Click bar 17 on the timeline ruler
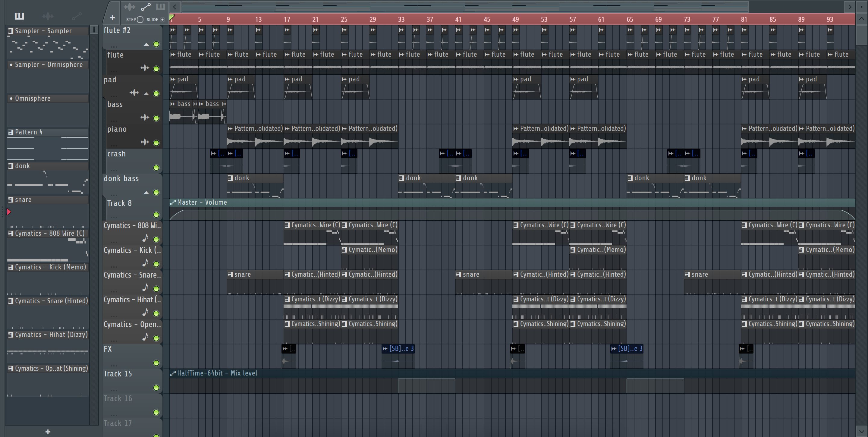The image size is (868, 437). click(287, 20)
